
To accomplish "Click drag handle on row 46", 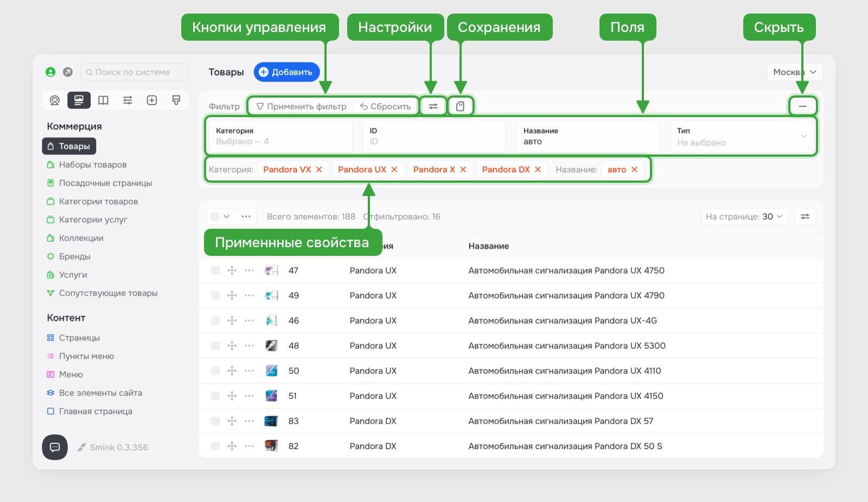I will click(x=232, y=320).
